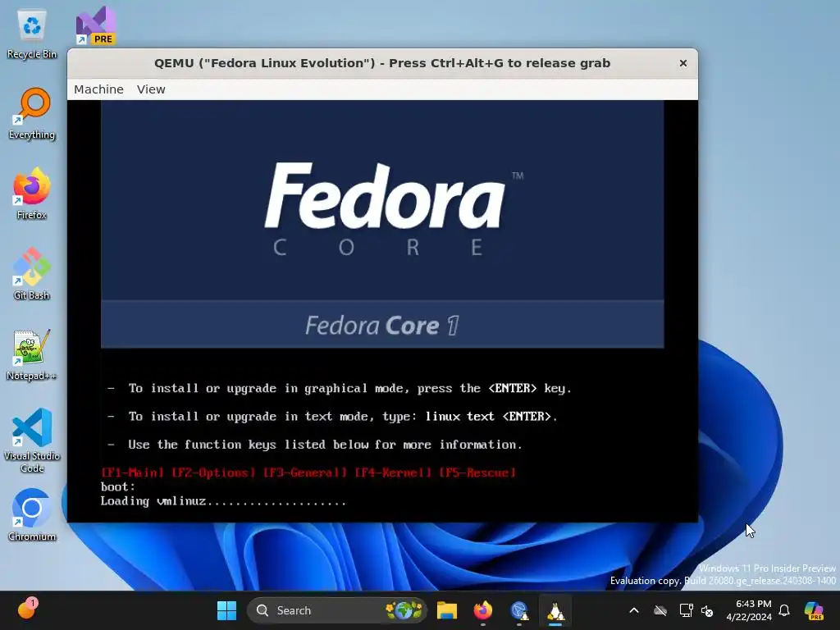
Task: Select the Recycle Bin desktop icon
Action: 32,34
